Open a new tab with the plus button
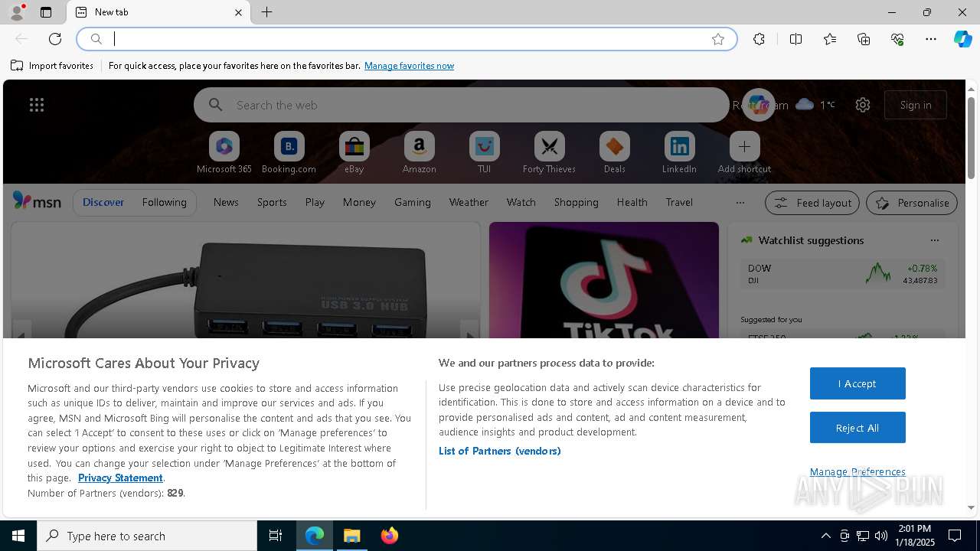Image resolution: width=980 pixels, height=551 pixels. (x=266, y=12)
